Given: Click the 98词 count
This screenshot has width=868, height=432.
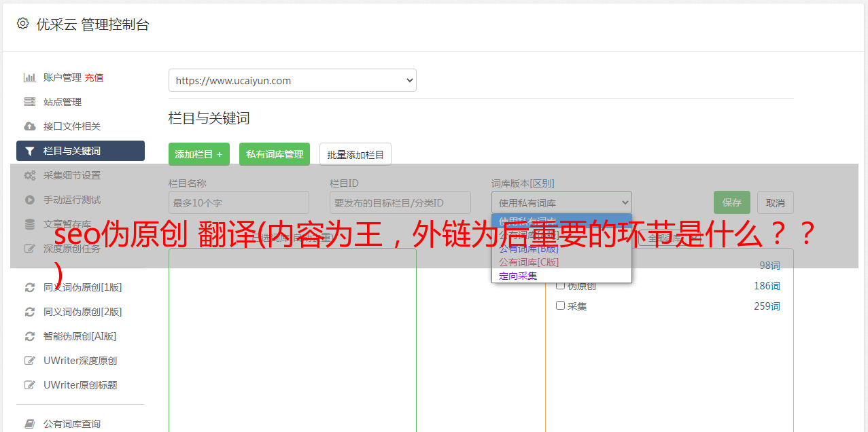Looking at the screenshot, I should point(769,266).
